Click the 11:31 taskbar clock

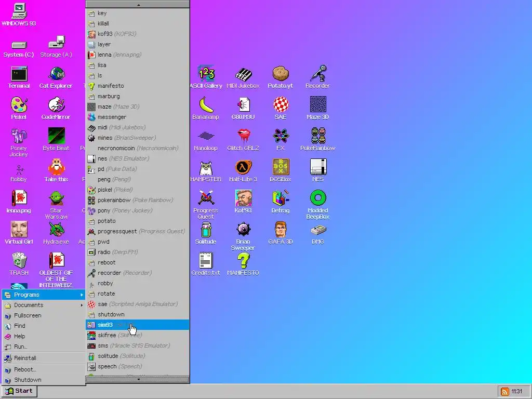point(517,392)
